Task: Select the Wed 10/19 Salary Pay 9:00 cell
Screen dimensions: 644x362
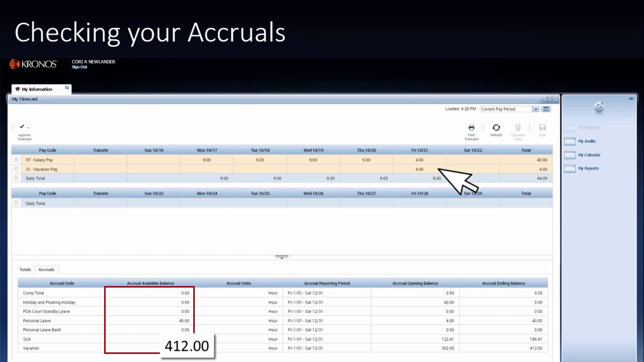Action: (x=313, y=160)
